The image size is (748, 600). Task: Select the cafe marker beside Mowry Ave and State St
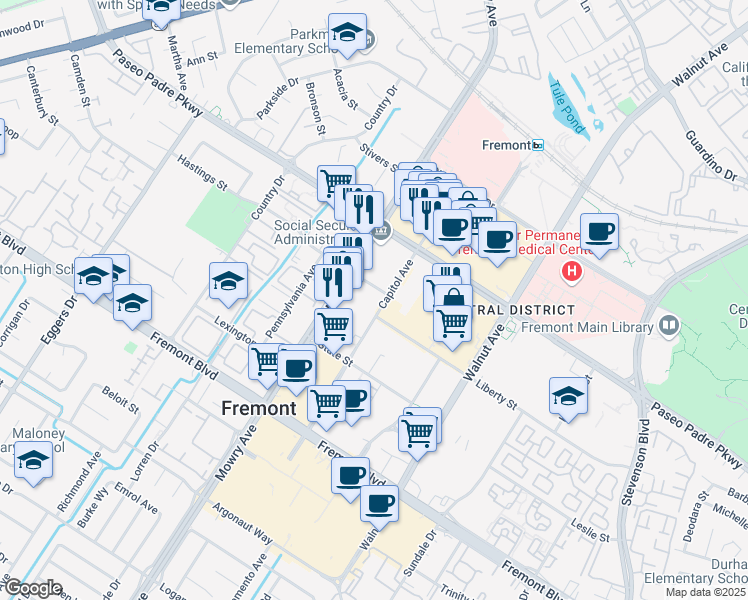pyautogui.click(x=296, y=371)
